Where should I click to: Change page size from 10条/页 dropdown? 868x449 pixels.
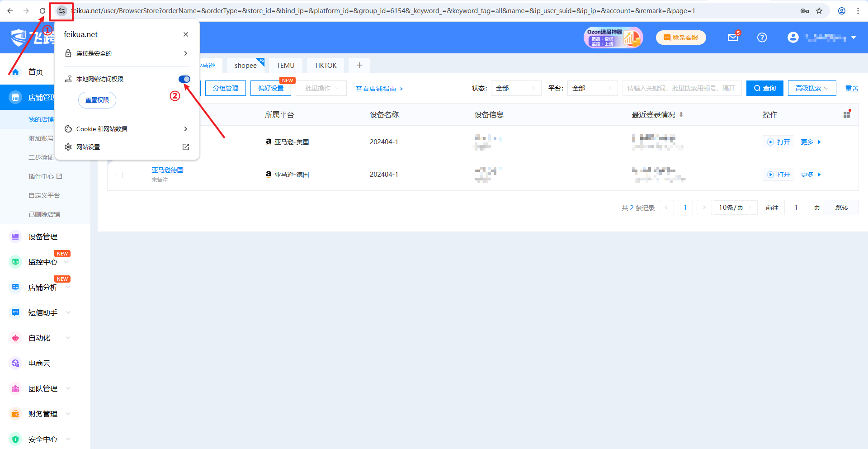(x=735, y=208)
